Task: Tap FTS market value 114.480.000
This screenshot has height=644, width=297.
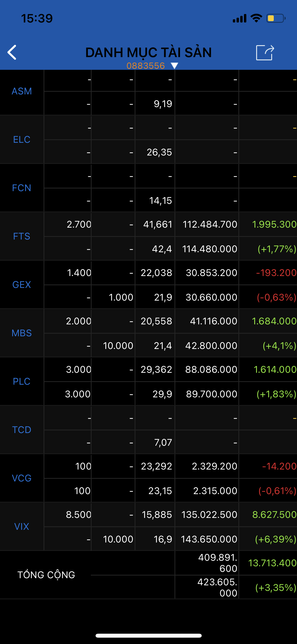Action: [210, 249]
